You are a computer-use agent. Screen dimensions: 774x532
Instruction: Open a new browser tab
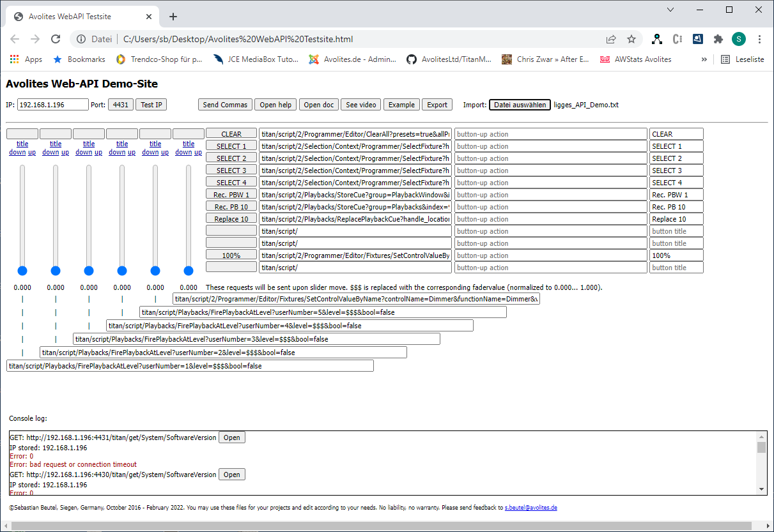173,17
